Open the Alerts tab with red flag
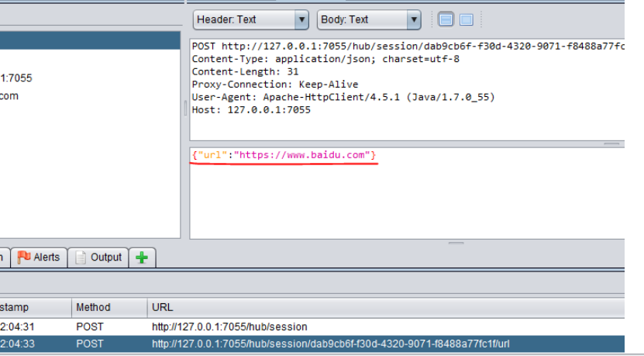644x356 pixels. (x=39, y=257)
